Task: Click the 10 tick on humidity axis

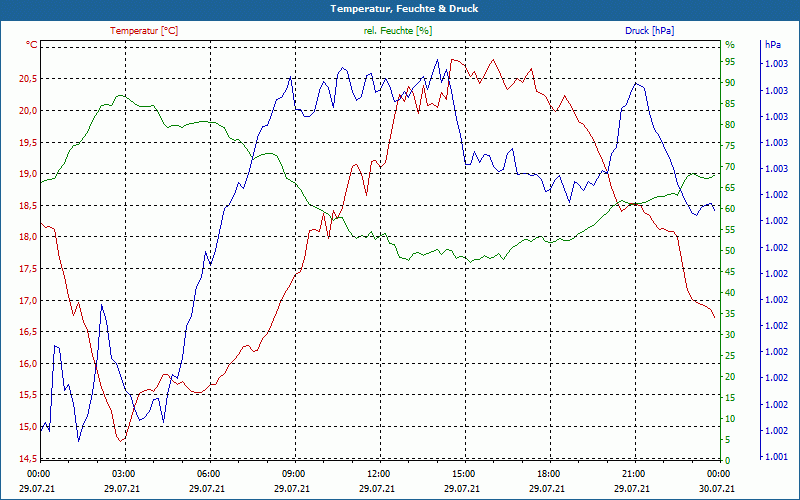Action: coord(730,419)
